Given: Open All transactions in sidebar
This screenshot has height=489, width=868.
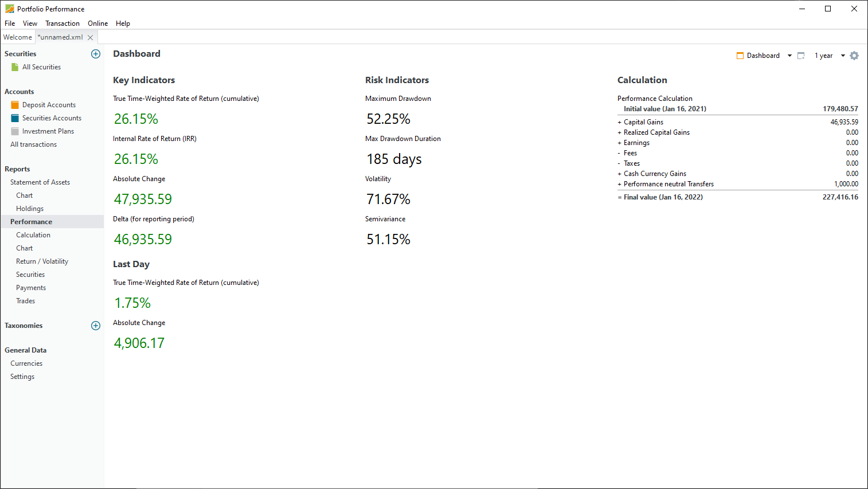Looking at the screenshot, I should pos(33,144).
